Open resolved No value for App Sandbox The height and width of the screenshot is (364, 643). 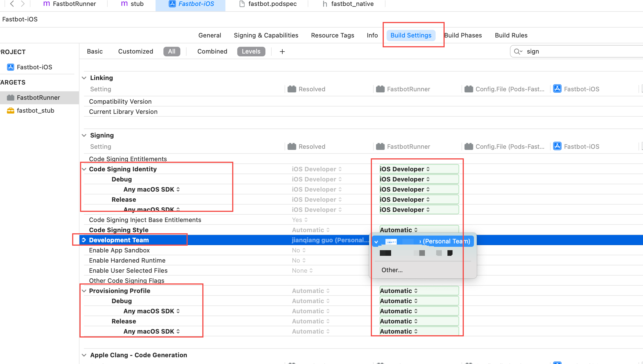pyautogui.click(x=299, y=250)
